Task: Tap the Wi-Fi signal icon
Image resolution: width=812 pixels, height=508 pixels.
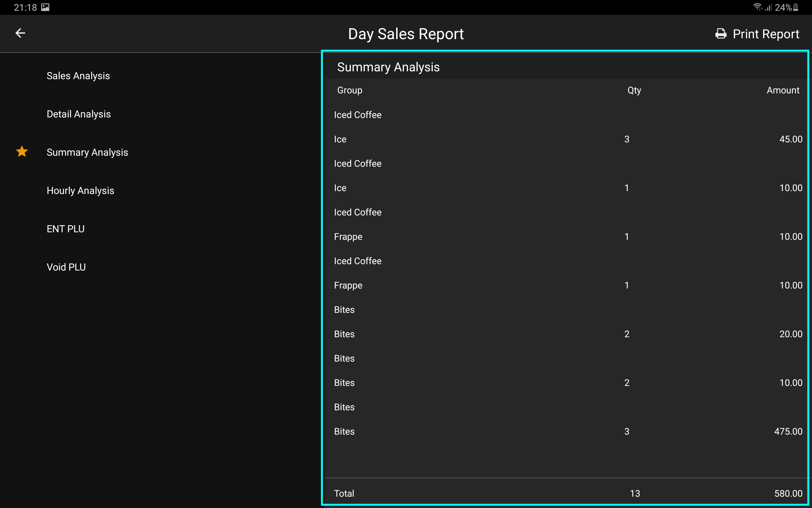Action: 757,7
